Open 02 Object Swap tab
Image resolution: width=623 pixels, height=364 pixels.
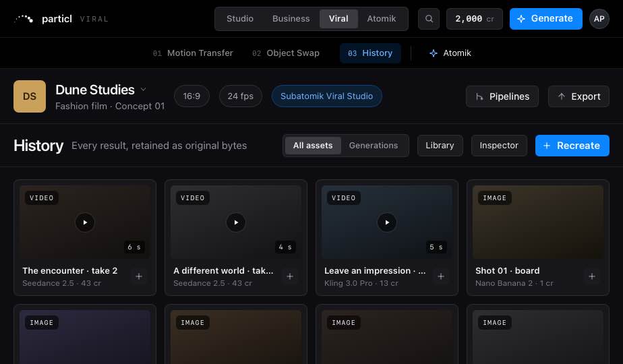(x=286, y=53)
